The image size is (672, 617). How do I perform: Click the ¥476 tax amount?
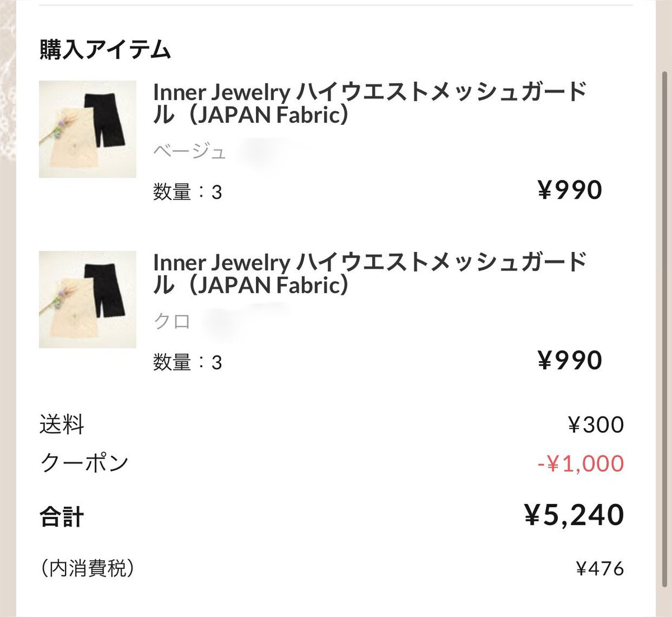[x=600, y=569]
